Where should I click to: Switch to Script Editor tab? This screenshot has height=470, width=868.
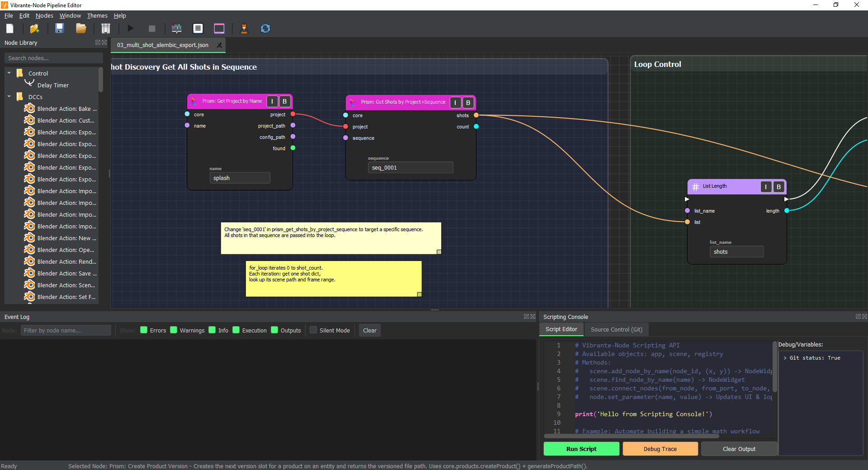pyautogui.click(x=561, y=329)
